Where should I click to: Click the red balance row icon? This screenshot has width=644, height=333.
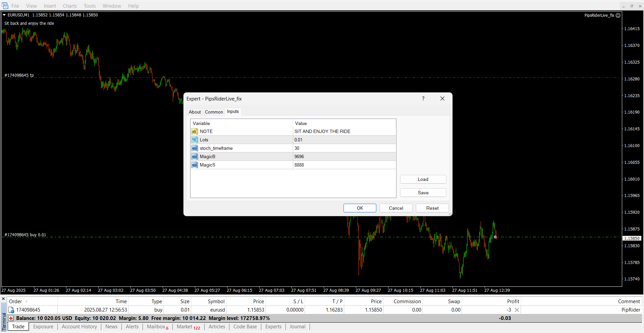[x=11, y=318]
